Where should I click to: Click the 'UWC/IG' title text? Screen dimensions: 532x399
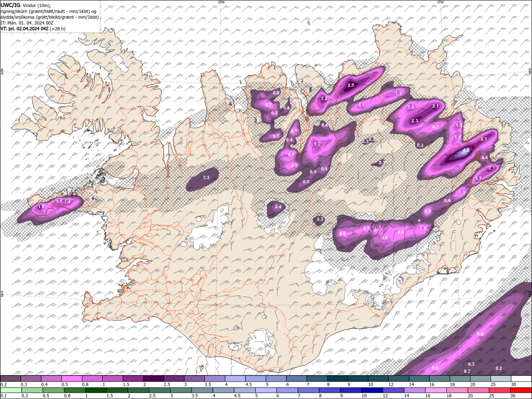point(10,5)
